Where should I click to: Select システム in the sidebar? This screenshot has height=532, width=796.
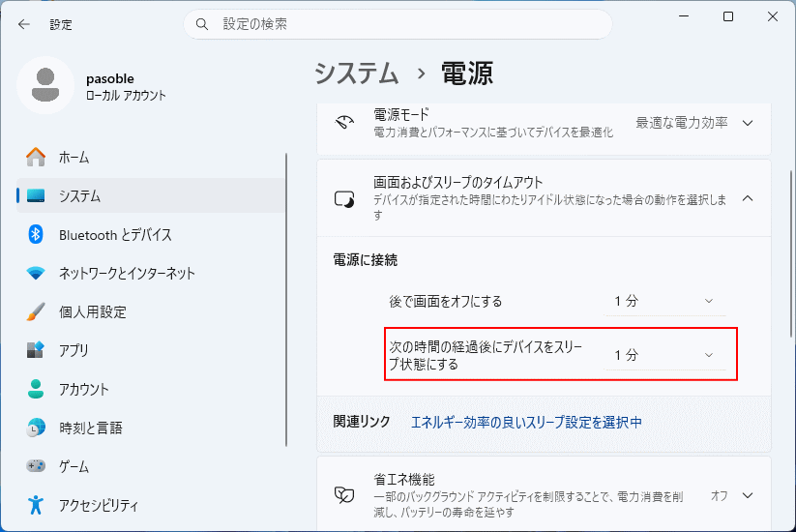[151, 196]
